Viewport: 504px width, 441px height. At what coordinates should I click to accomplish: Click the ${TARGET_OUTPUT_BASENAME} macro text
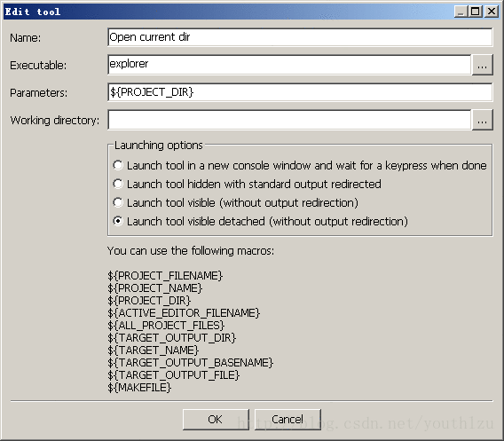click(x=191, y=363)
